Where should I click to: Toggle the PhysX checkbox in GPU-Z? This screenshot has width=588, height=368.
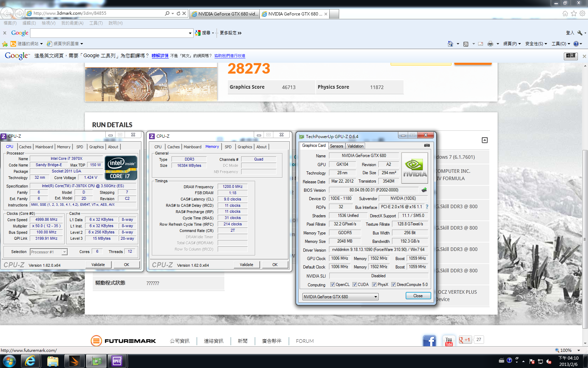tap(374, 285)
